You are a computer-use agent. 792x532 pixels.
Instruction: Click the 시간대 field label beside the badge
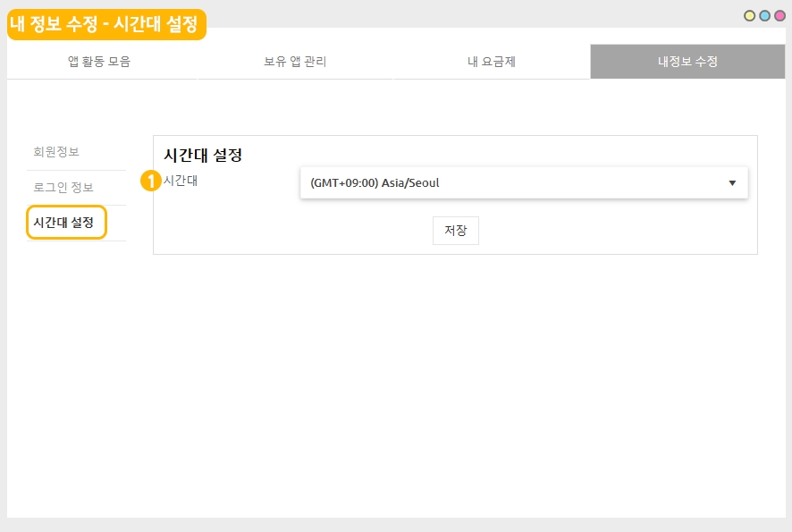(180, 181)
